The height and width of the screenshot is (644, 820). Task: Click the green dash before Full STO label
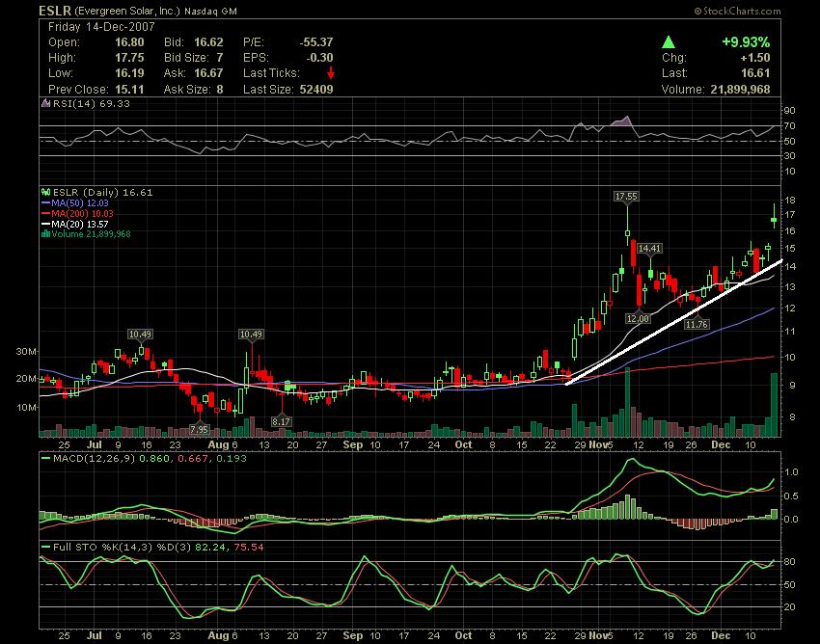[x=46, y=548]
